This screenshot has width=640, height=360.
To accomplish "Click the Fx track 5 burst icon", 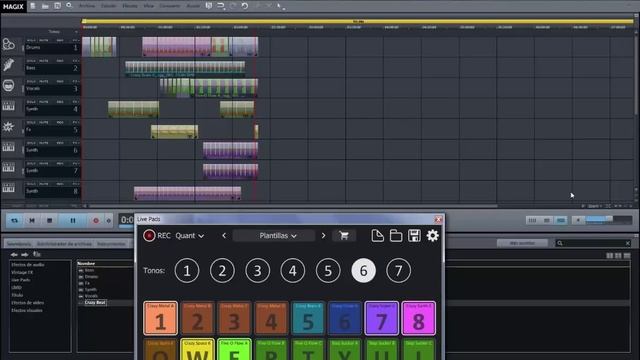I will click(x=8, y=127).
